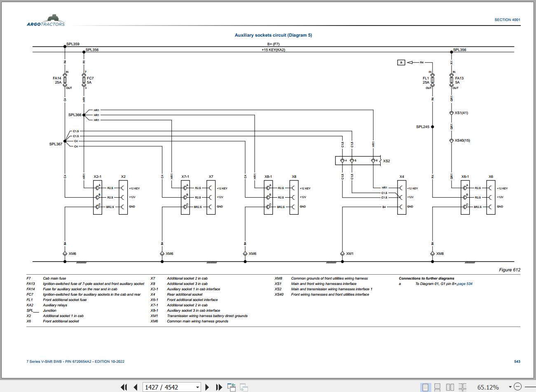Open the page number dropdown
Image resolution: width=536 pixels, height=392 pixels.
point(198,387)
